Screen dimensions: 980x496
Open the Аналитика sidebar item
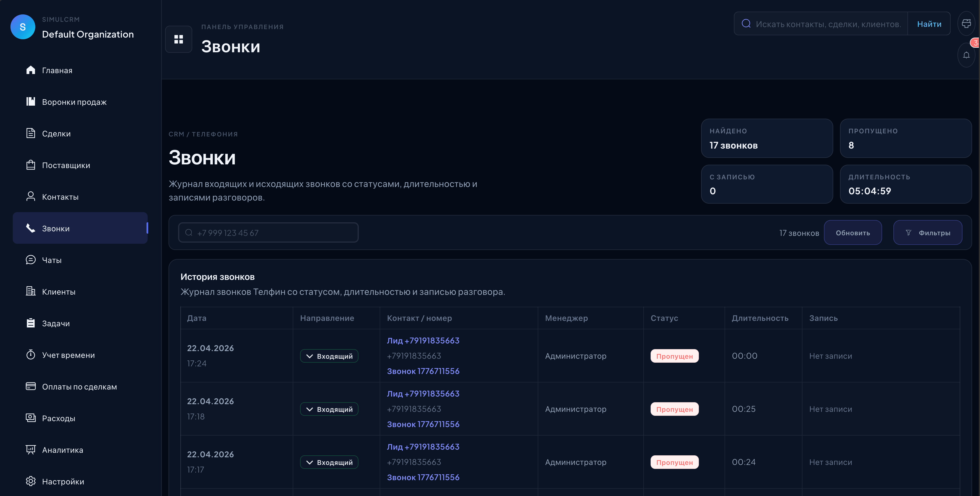click(62, 450)
